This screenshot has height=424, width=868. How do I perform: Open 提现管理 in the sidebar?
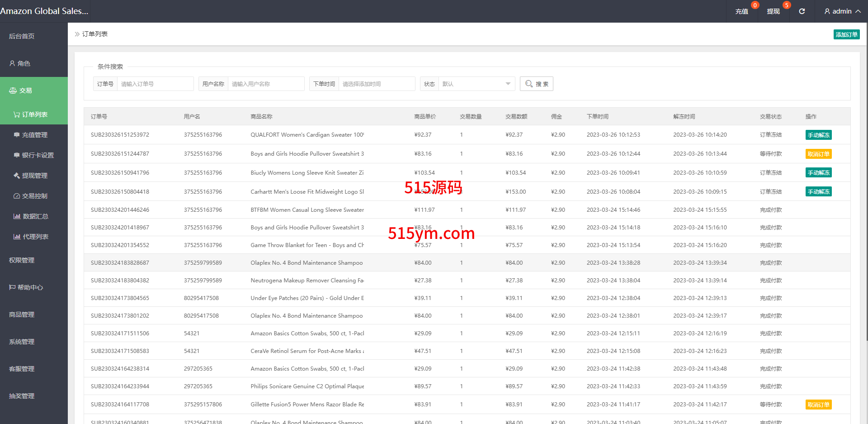34,176
